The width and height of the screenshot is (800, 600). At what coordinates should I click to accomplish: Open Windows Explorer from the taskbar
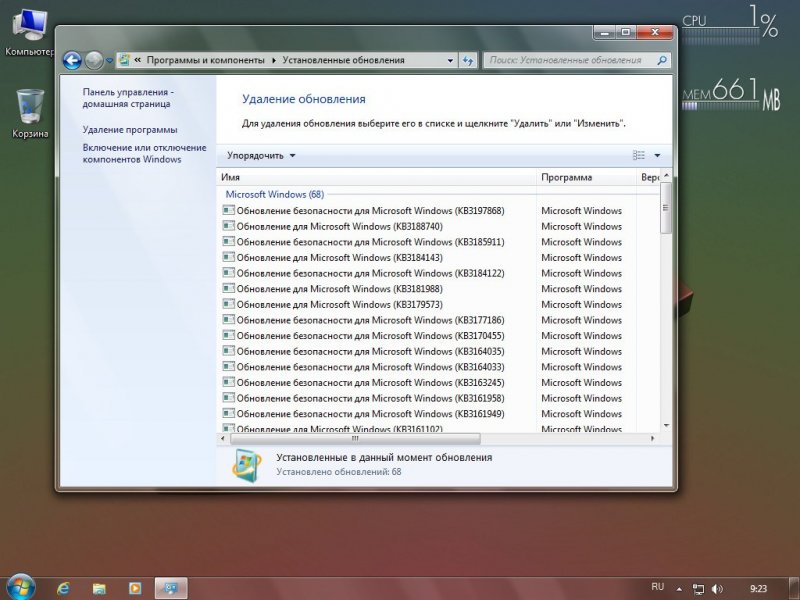click(x=99, y=588)
